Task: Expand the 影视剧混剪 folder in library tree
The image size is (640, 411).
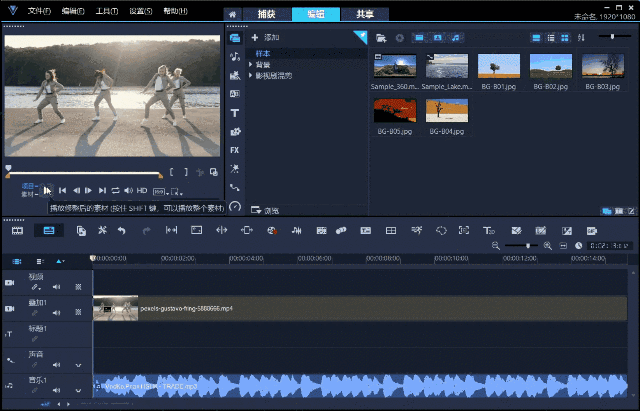Action: pyautogui.click(x=251, y=76)
